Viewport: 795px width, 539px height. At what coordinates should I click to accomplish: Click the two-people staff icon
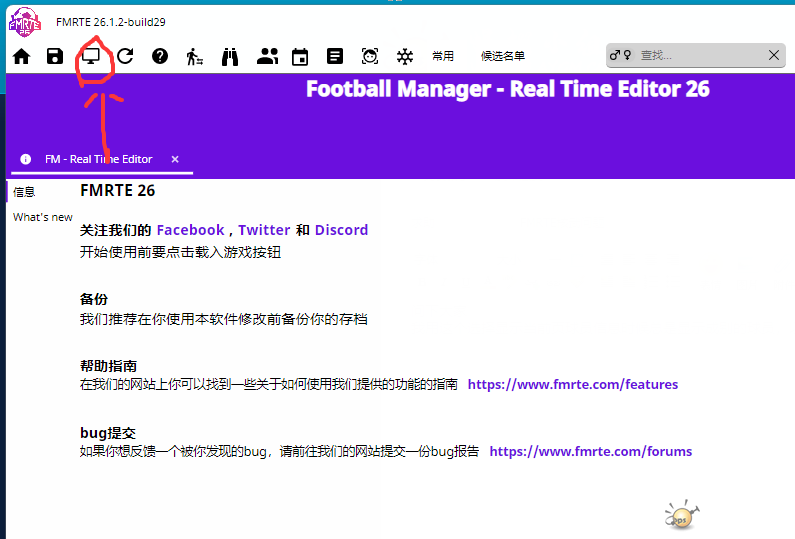[x=267, y=57]
